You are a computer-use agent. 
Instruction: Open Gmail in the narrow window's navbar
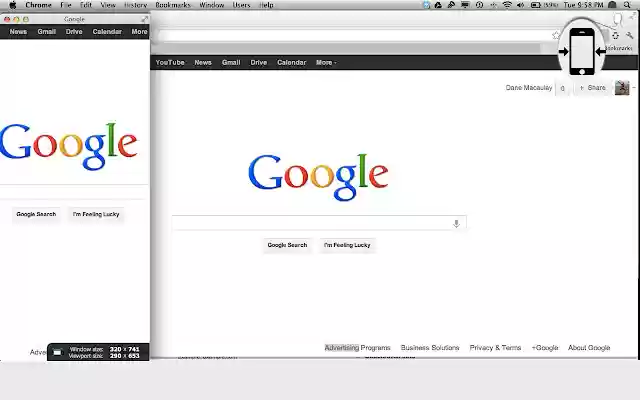47,31
